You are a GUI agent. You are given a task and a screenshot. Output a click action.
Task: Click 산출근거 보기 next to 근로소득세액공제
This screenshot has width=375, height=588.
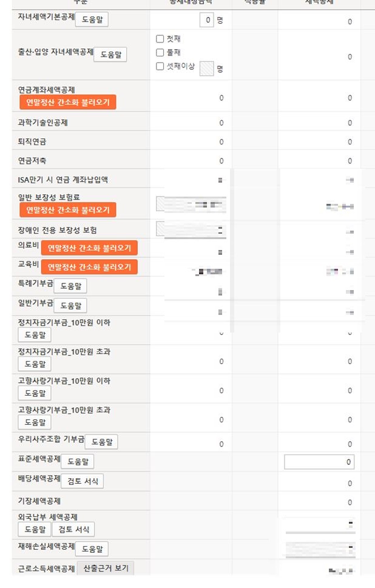[104, 568]
